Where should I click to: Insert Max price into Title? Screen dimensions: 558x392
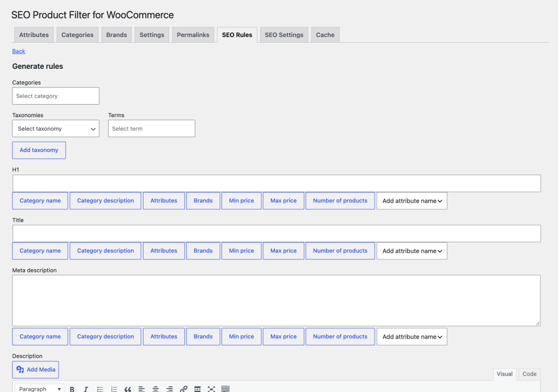point(284,251)
